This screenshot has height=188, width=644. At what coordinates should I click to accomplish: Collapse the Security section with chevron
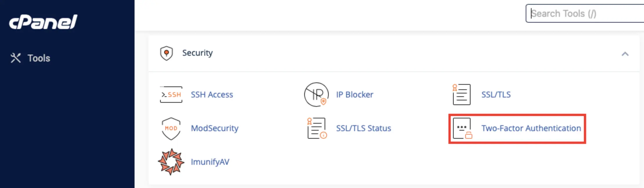pyautogui.click(x=625, y=54)
